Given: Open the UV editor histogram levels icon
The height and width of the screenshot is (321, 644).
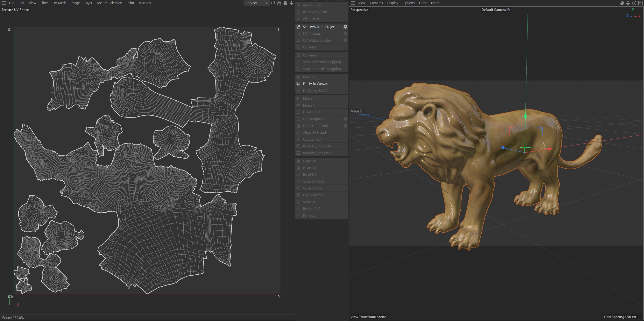Looking at the screenshot, I should (x=273, y=3).
